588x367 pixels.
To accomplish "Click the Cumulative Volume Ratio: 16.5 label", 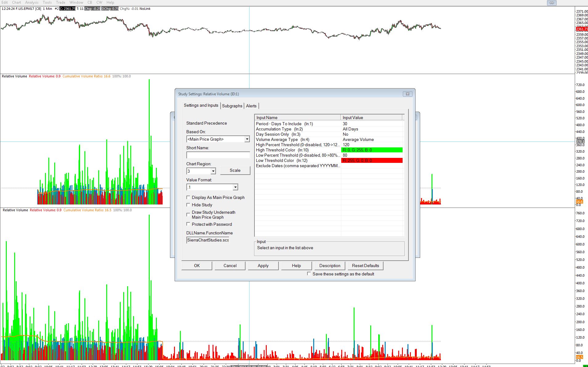I will coord(87,210).
